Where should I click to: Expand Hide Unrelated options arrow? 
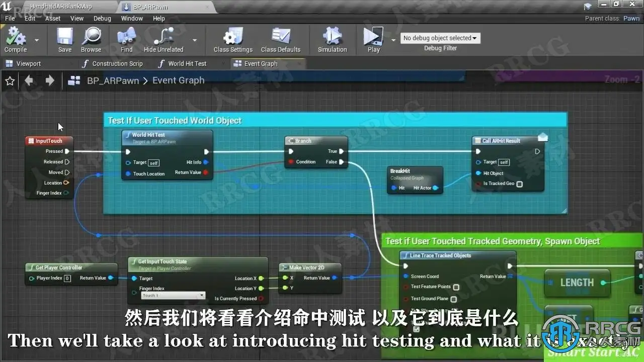[x=194, y=40]
